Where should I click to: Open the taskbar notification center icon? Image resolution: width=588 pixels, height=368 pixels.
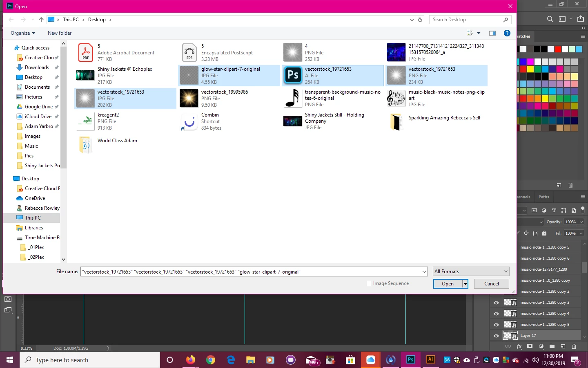pyautogui.click(x=576, y=360)
